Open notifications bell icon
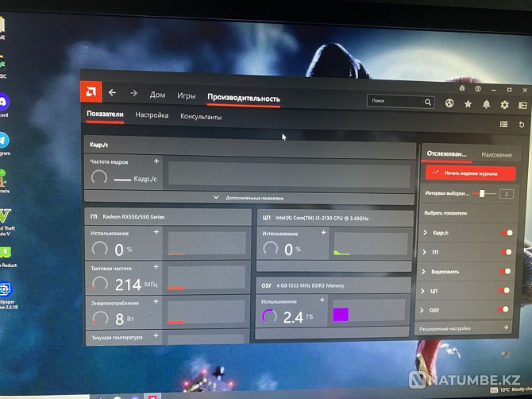This screenshot has width=532, height=399. coord(486,104)
